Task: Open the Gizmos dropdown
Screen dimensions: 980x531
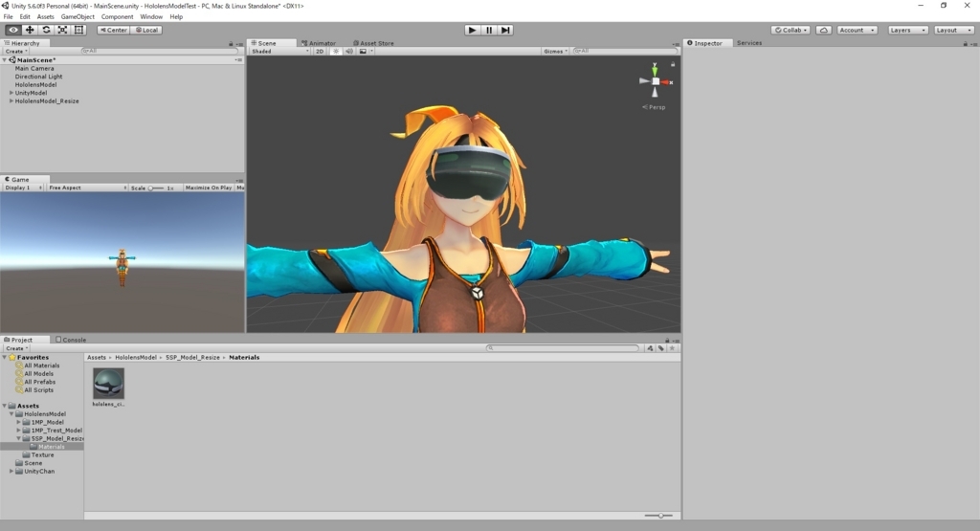Action: [555, 52]
